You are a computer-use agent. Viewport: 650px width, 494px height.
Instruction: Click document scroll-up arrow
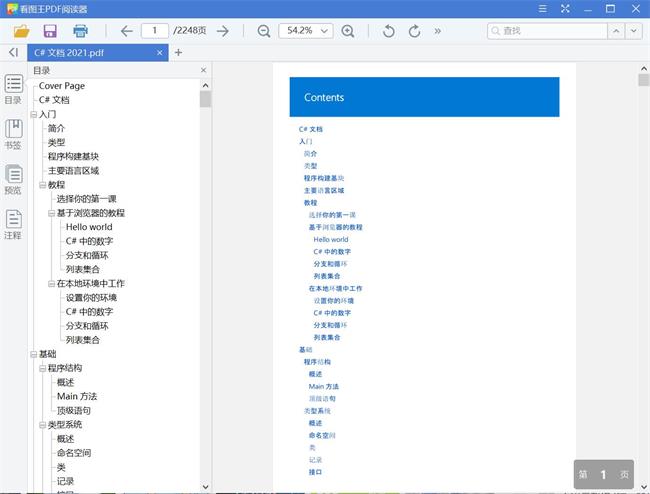(643, 68)
